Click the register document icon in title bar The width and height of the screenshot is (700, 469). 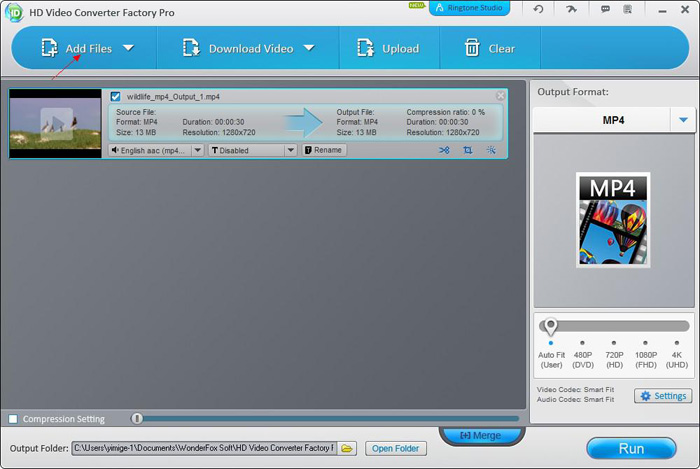point(627,9)
